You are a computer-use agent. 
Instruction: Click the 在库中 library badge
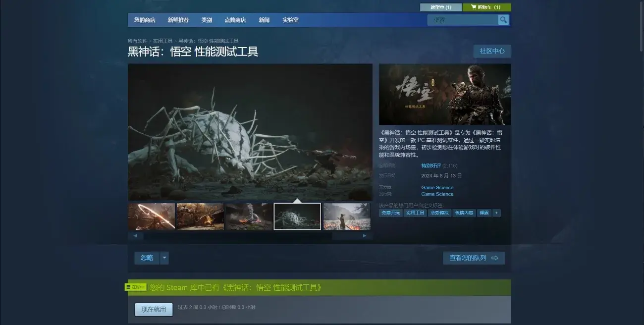(x=135, y=287)
